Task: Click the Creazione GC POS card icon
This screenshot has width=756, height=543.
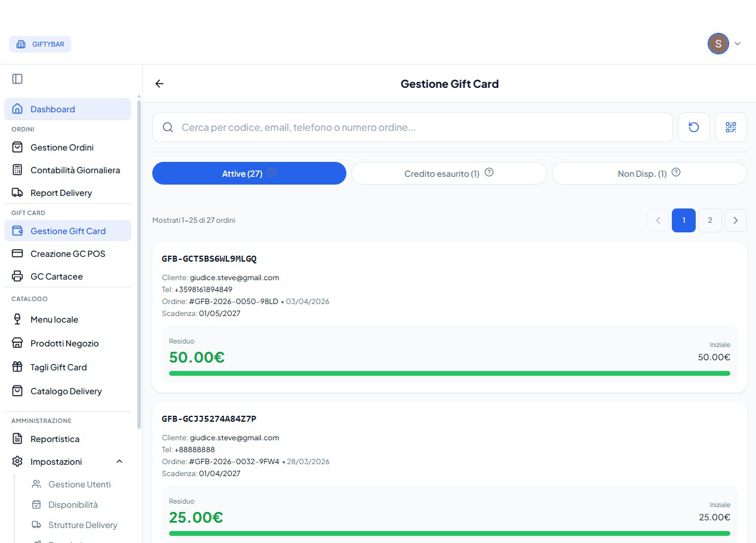Action: [17, 254]
